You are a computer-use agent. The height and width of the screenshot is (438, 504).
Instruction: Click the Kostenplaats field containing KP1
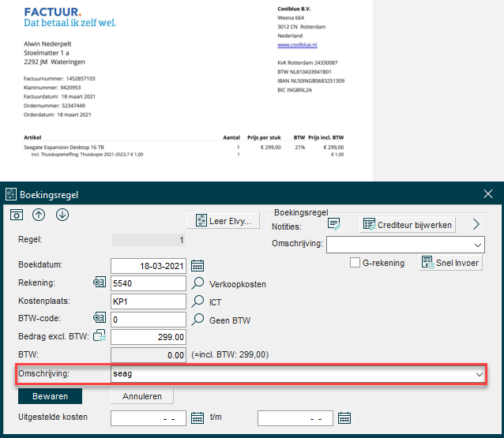pos(149,301)
